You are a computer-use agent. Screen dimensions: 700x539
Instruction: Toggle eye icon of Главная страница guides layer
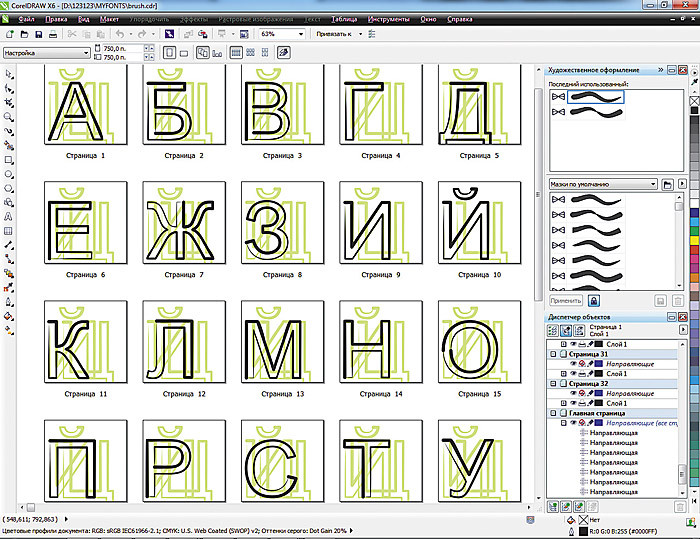click(x=574, y=422)
